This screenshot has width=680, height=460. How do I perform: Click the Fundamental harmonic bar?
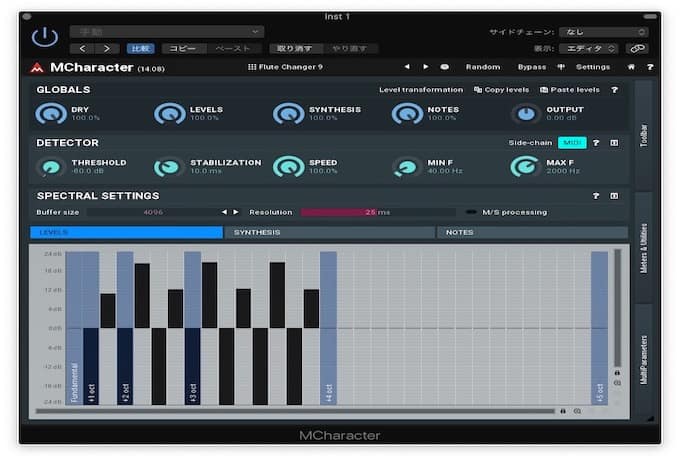pyautogui.click(x=74, y=328)
